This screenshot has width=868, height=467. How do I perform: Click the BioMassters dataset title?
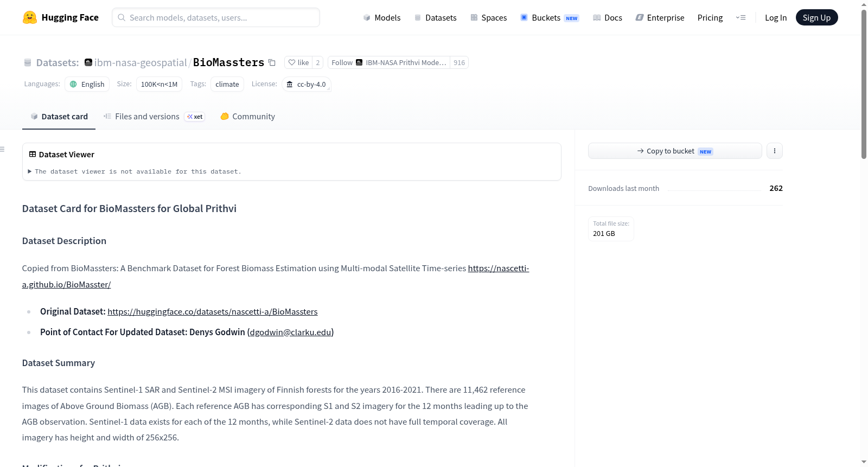pos(228,62)
